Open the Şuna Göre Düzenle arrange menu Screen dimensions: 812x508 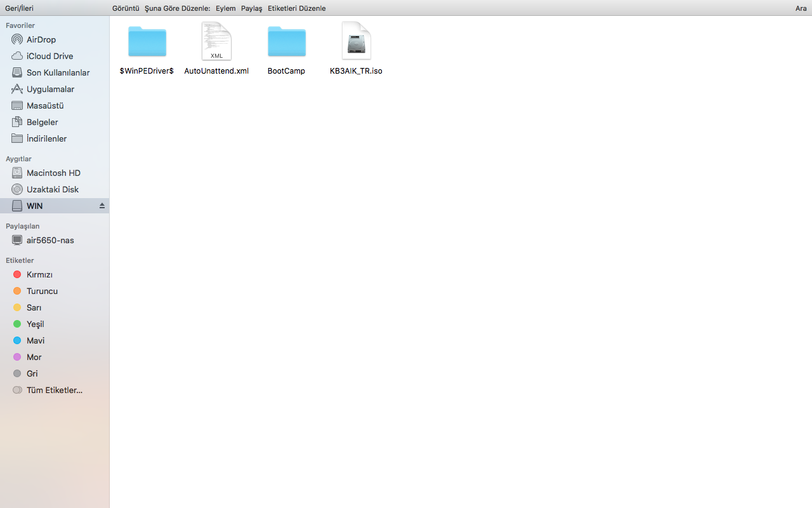tap(178, 8)
